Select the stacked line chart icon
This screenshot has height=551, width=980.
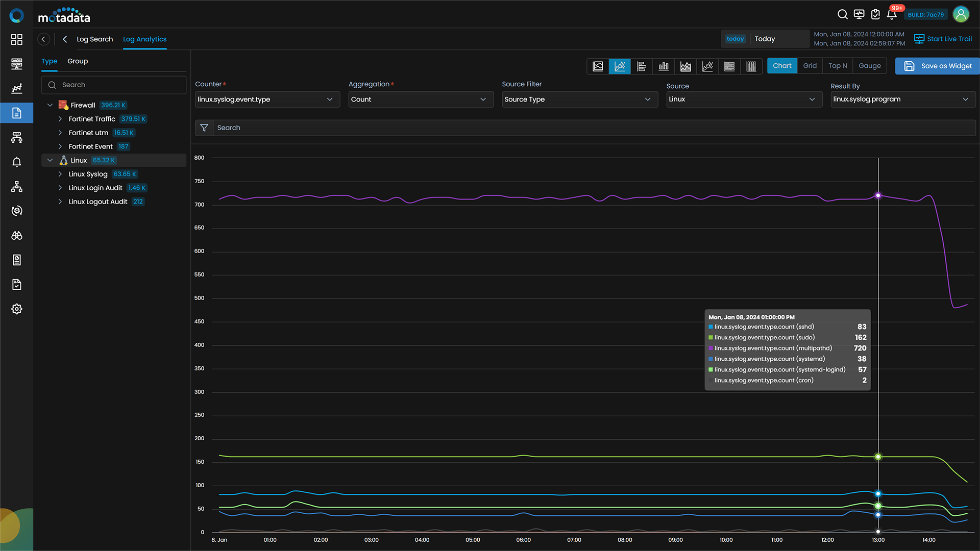click(x=707, y=66)
